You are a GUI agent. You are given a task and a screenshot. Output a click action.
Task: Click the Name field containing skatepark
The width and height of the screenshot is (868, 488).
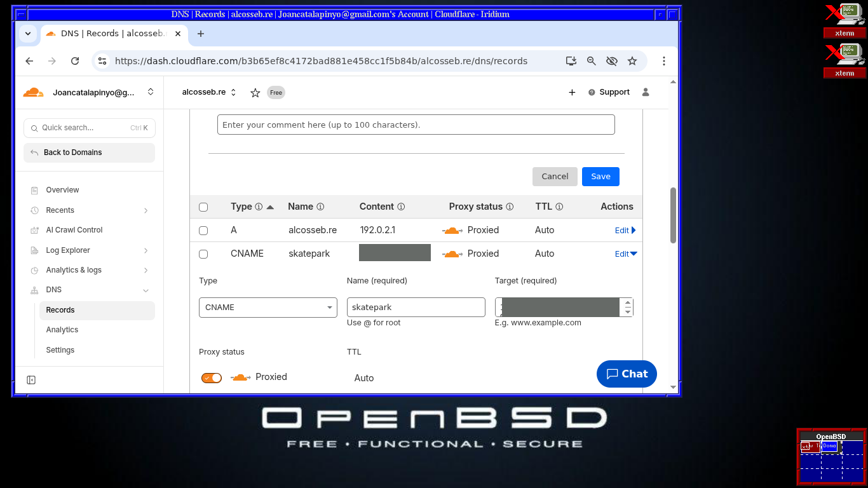(416, 308)
